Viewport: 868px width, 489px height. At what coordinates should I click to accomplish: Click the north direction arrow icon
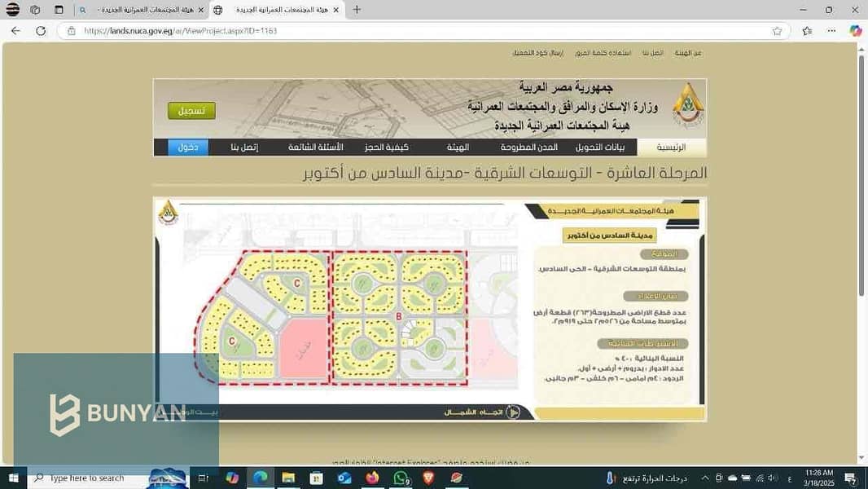513,412
